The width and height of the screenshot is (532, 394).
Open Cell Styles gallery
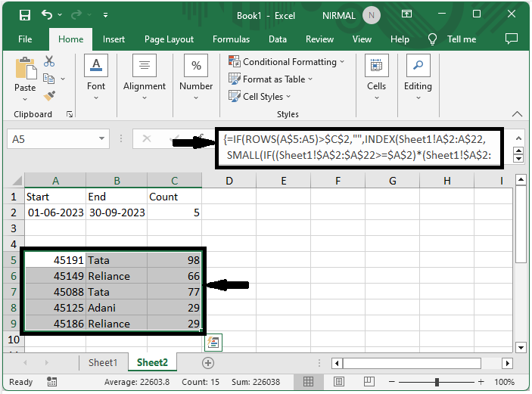260,96
